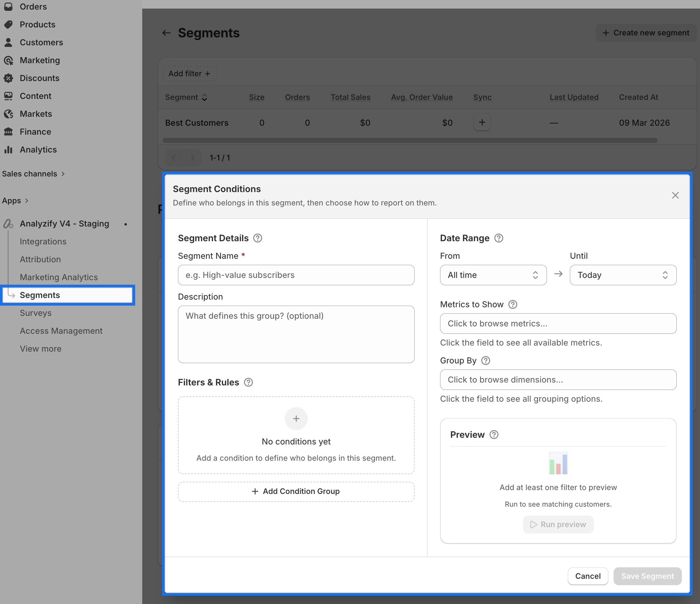Select Surveys in the Analyzify menu
Image resolution: width=700 pixels, height=604 pixels.
pyautogui.click(x=35, y=313)
